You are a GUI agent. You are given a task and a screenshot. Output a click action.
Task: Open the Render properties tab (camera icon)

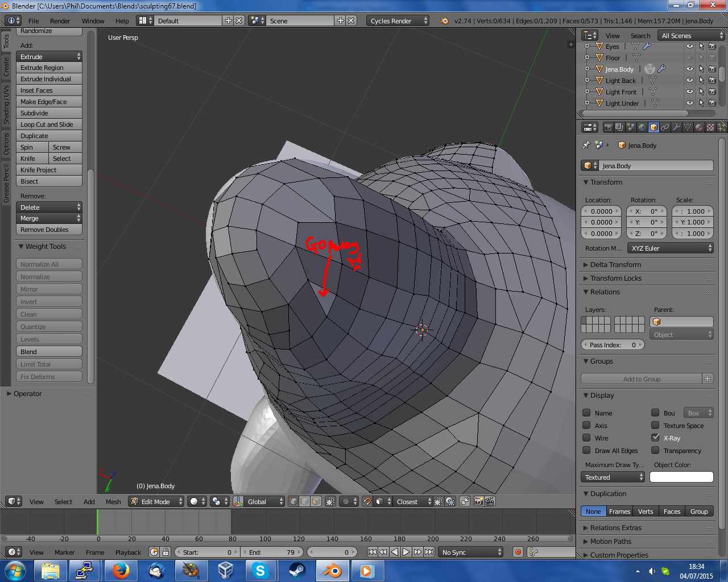coord(608,127)
